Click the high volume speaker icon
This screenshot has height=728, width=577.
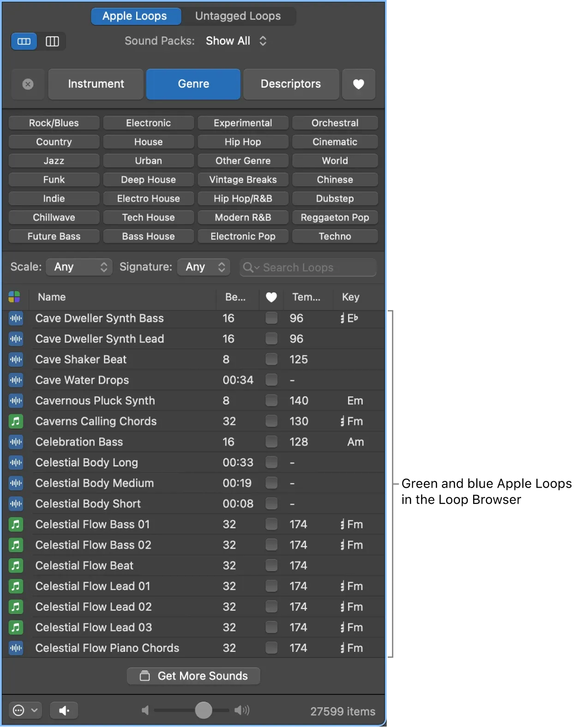click(x=242, y=710)
